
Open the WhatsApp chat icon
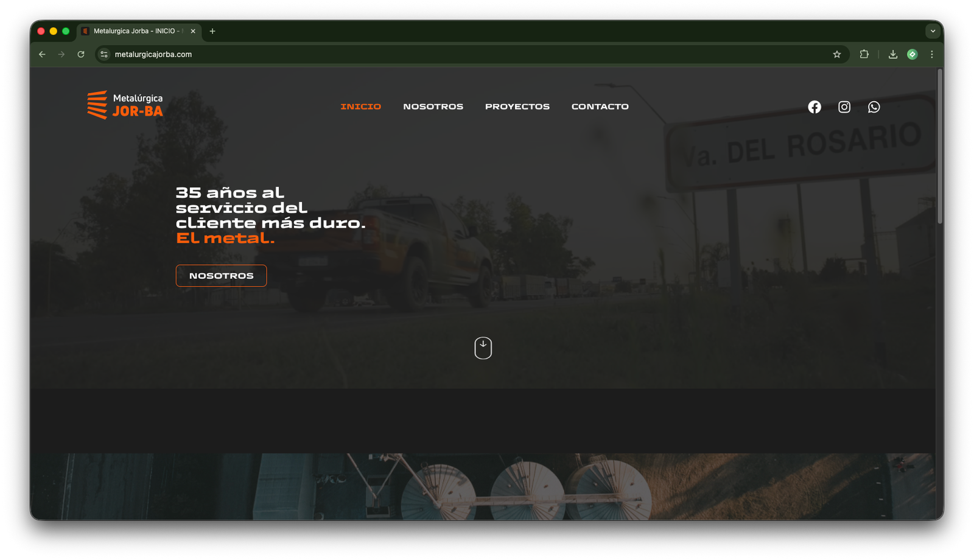tap(874, 107)
